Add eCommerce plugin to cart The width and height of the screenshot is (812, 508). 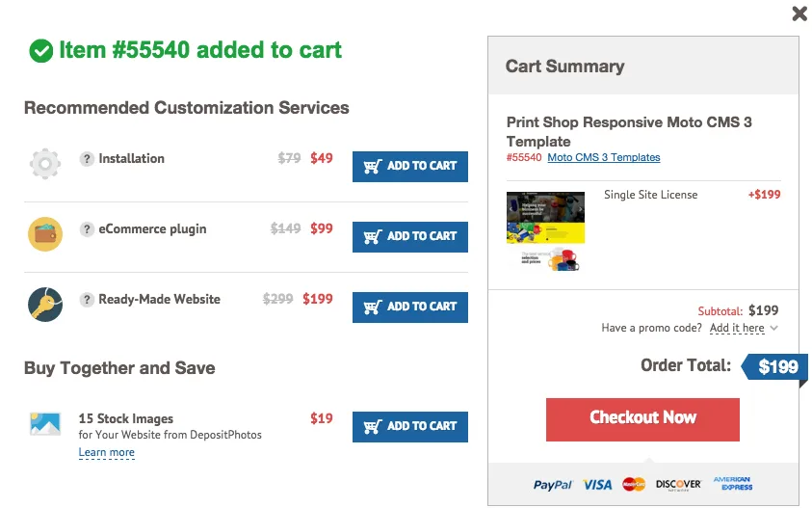410,236
